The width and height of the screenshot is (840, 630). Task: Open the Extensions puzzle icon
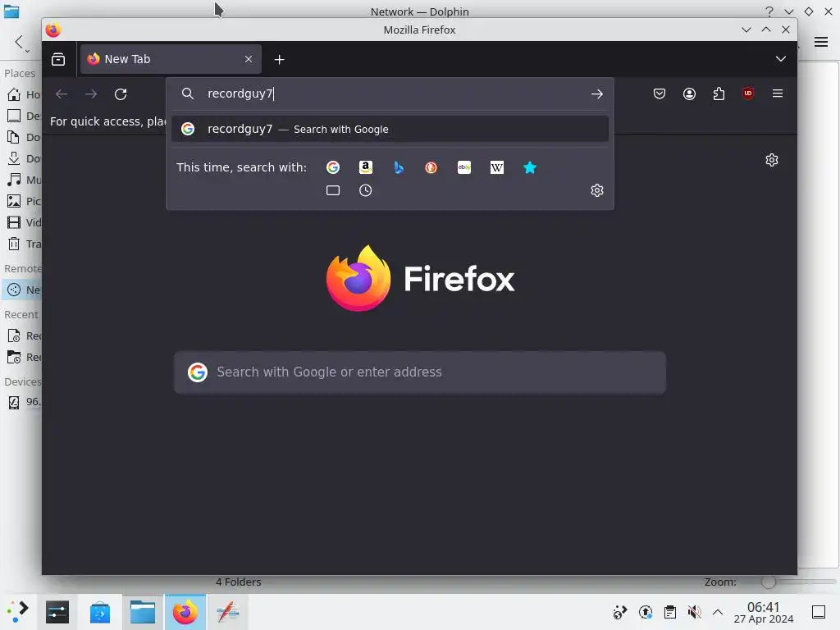tap(719, 94)
